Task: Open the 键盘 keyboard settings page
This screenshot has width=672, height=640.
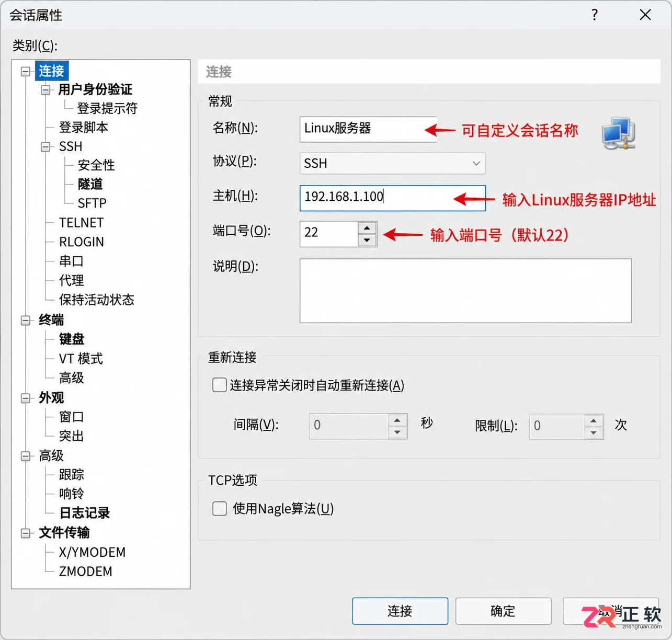Action: coord(72,339)
